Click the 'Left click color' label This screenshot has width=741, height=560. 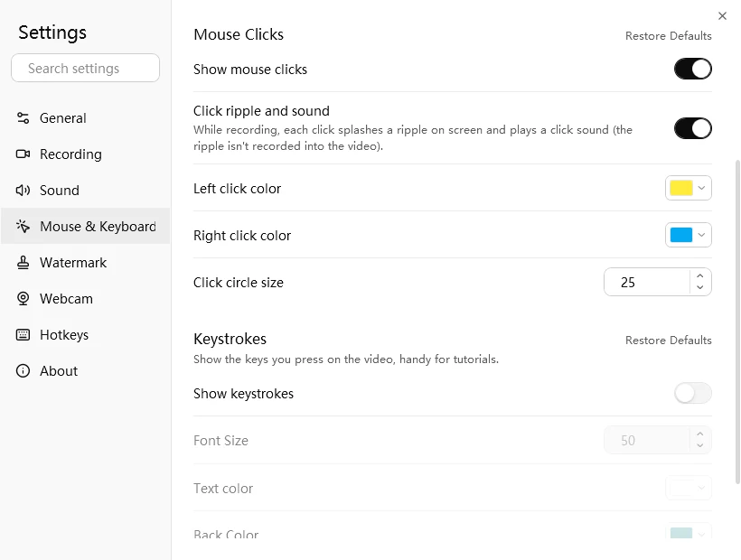238,189
